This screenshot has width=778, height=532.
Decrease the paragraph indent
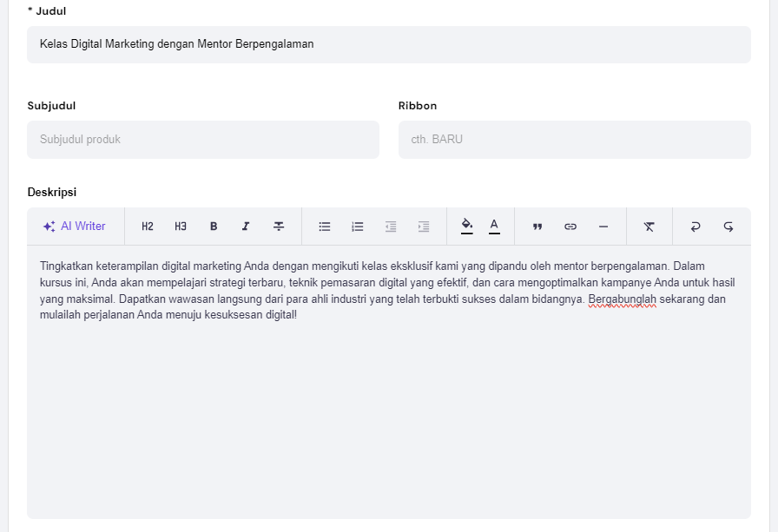390,226
